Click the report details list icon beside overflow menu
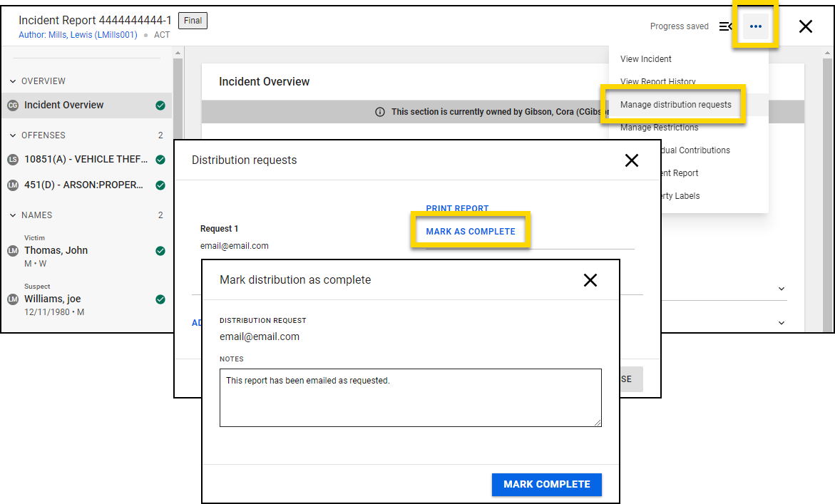835x504 pixels. pyautogui.click(x=726, y=26)
